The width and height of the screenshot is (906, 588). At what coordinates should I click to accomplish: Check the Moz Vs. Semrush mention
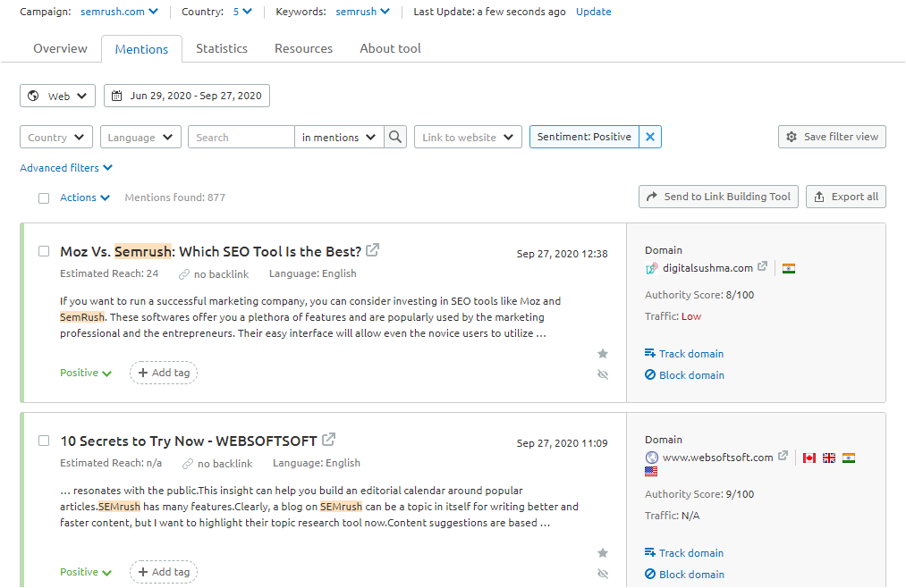tap(44, 251)
